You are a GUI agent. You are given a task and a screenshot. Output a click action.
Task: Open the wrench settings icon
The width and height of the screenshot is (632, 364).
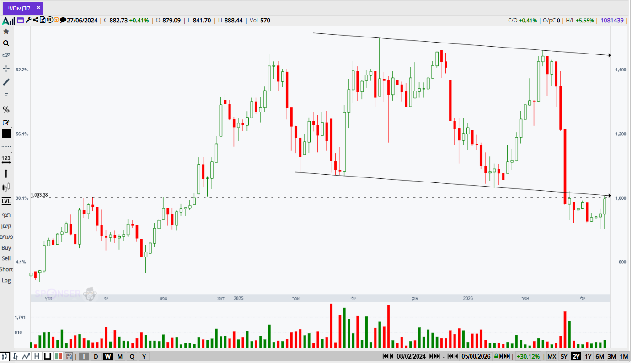point(28,20)
